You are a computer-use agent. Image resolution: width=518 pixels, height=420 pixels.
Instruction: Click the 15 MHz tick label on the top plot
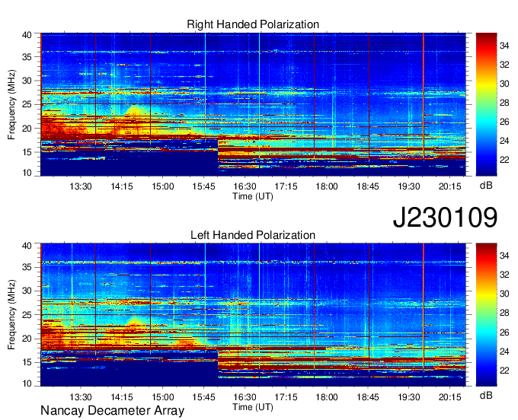pyautogui.click(x=27, y=152)
